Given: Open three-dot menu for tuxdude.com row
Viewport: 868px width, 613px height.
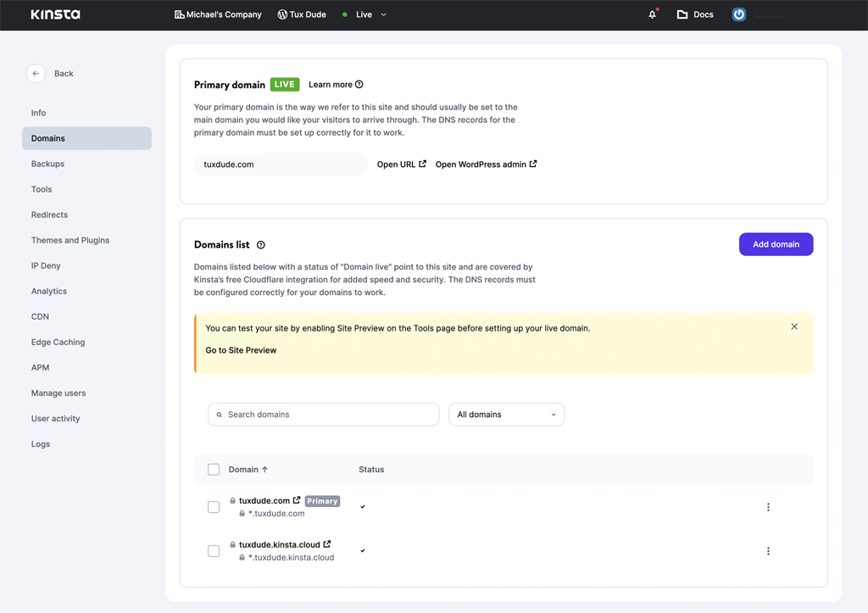Looking at the screenshot, I should tap(768, 507).
